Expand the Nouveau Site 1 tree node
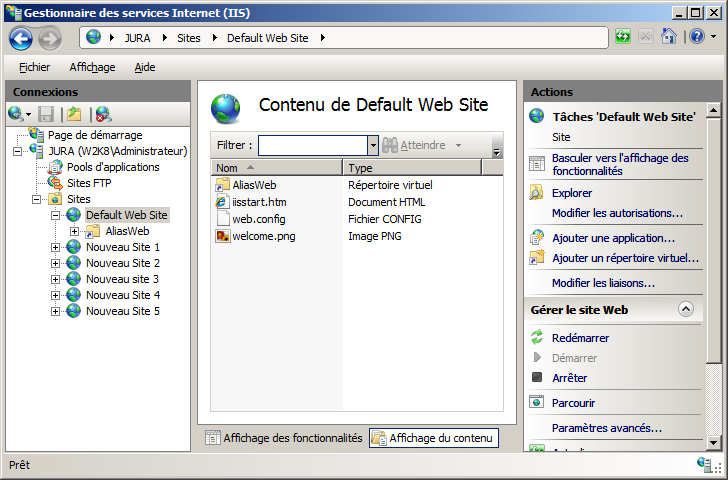Image resolution: width=728 pixels, height=480 pixels. coord(56,247)
